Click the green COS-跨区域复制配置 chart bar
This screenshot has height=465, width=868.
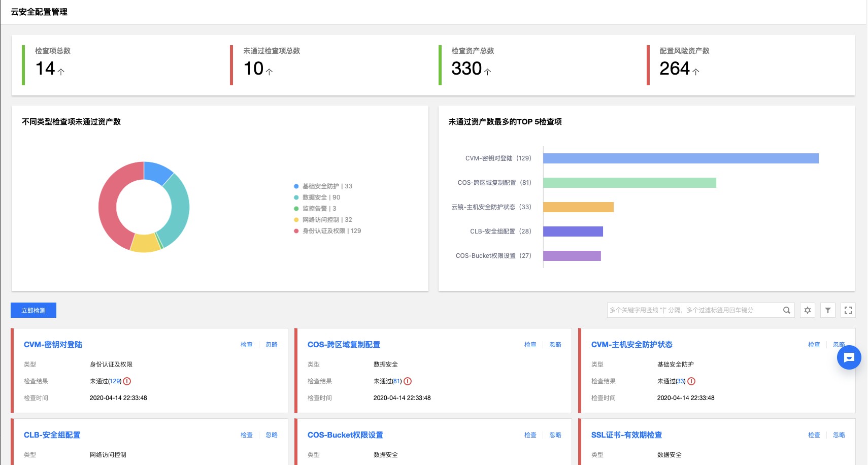[629, 183]
